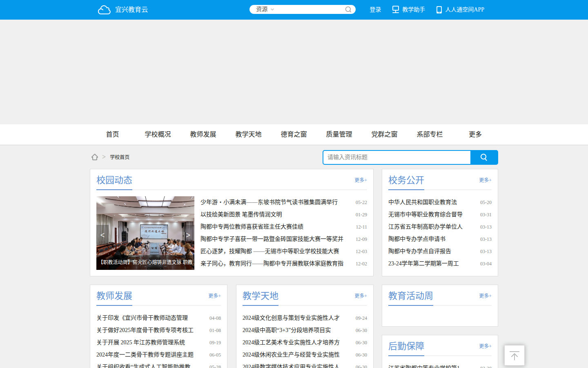
Task: Open 无锡市中等职业教育综合督导
Action: (425, 215)
